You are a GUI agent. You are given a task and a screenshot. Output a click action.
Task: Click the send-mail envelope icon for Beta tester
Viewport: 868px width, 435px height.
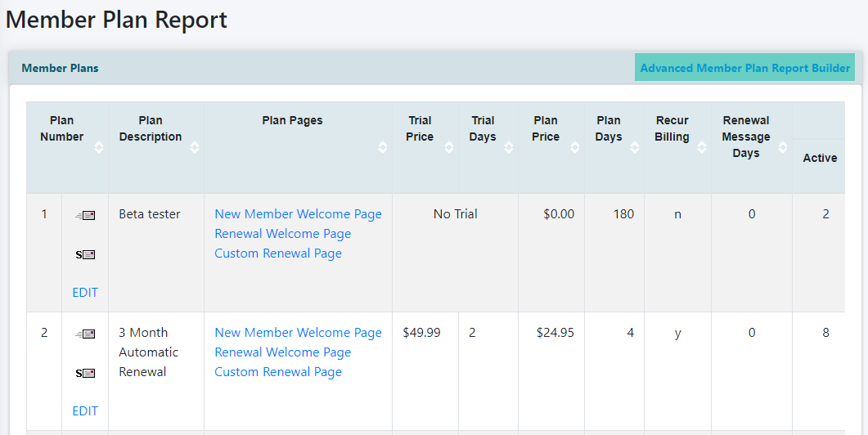tap(85, 215)
